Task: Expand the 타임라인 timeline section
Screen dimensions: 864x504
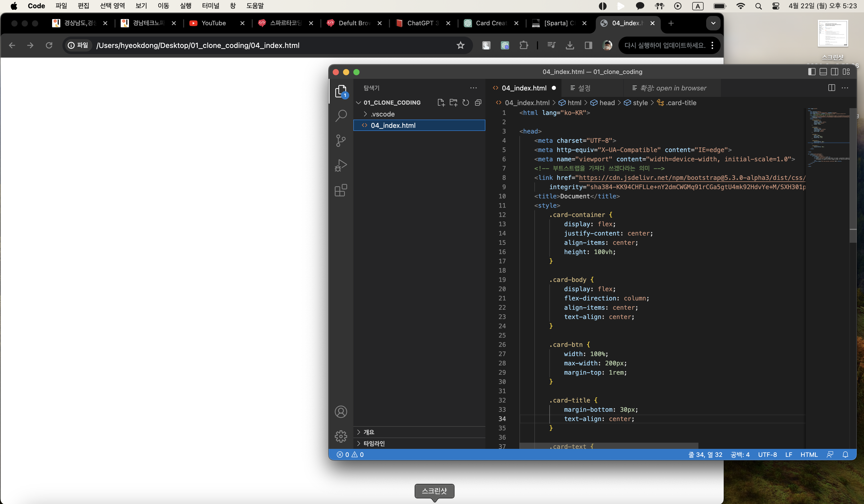Action: (419, 443)
